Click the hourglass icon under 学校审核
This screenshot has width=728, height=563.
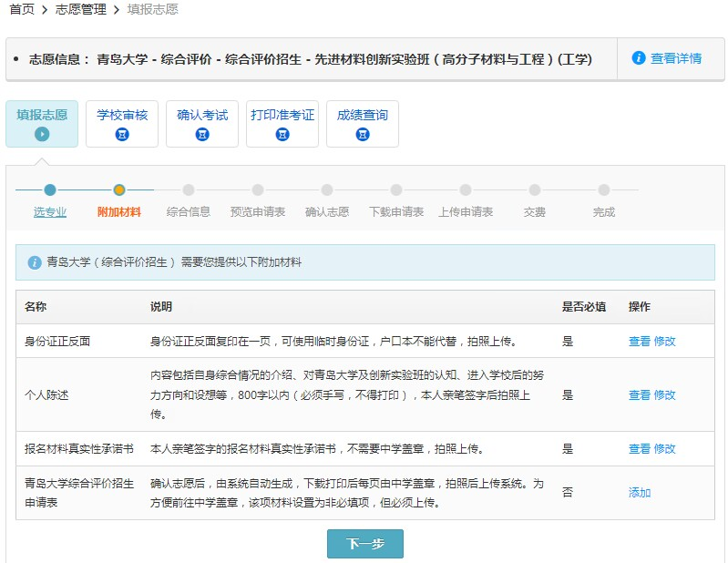coord(122,134)
